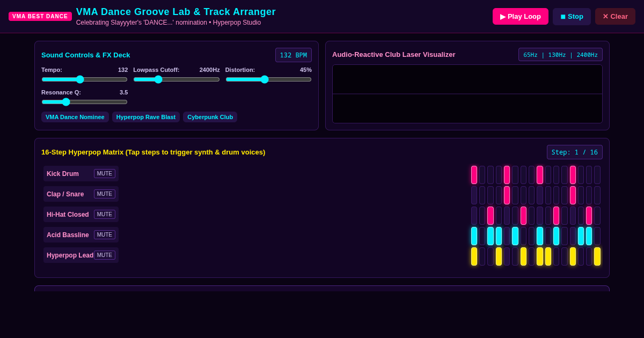Adjust the Resonance Q slider

click(85, 102)
